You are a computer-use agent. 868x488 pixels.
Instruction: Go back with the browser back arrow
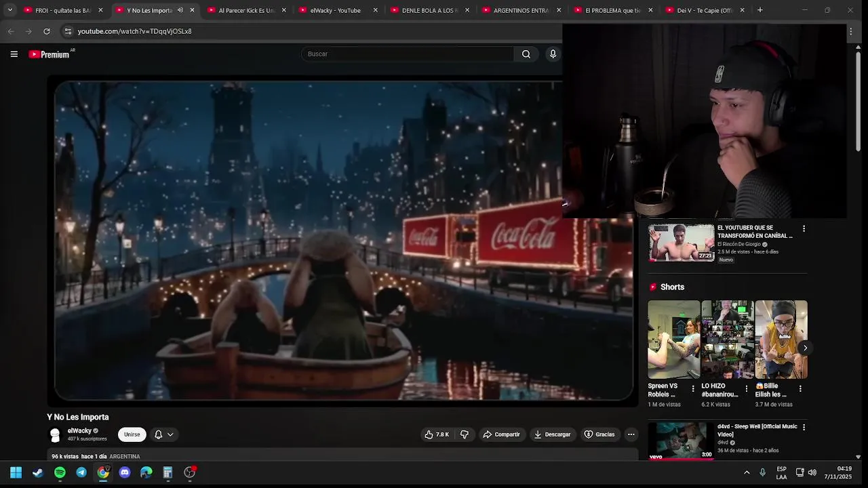[x=11, y=31]
